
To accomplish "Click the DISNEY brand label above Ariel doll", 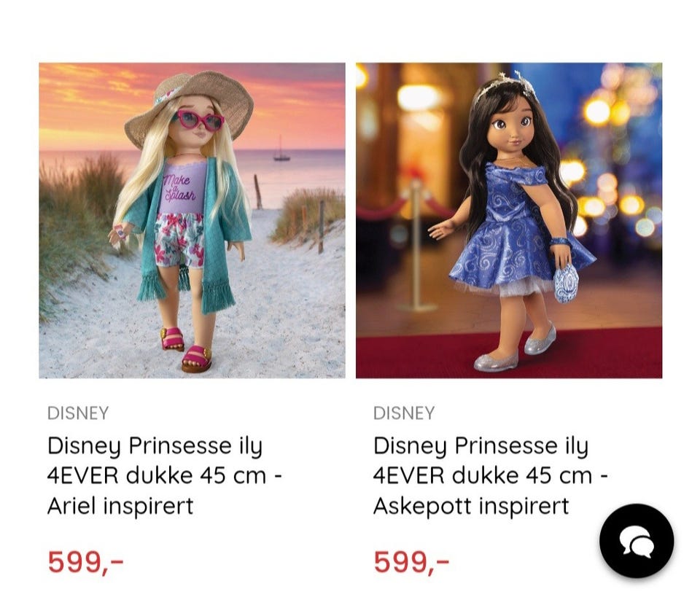I will click(x=78, y=413).
